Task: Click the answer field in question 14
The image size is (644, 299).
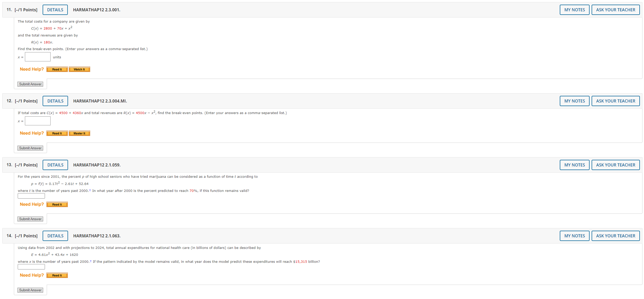Action: (31, 267)
